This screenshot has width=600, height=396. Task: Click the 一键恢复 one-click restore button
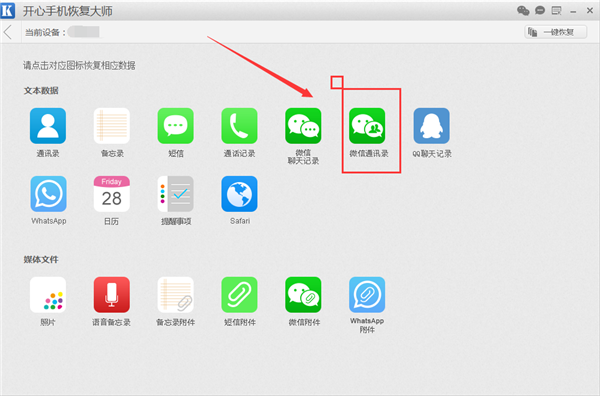tap(556, 32)
